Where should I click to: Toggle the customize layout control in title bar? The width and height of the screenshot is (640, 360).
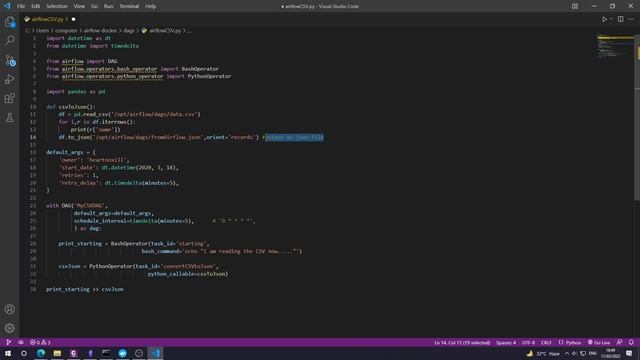(x=575, y=6)
